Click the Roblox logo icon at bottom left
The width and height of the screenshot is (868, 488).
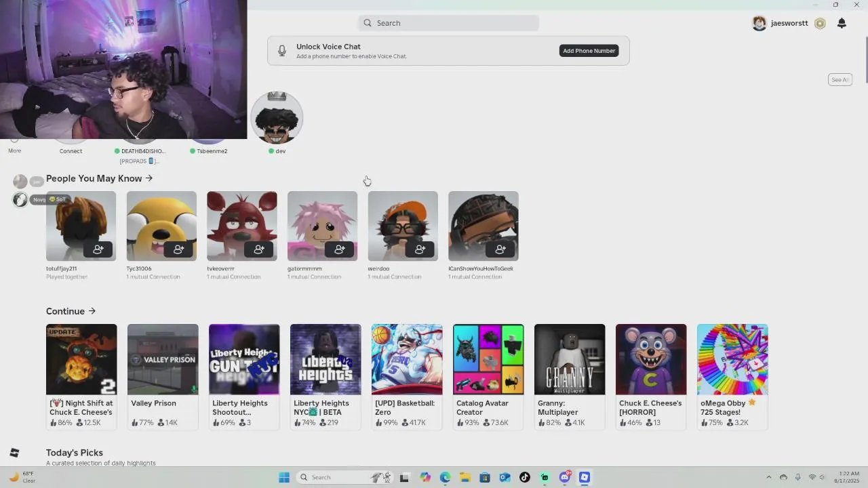click(x=14, y=453)
